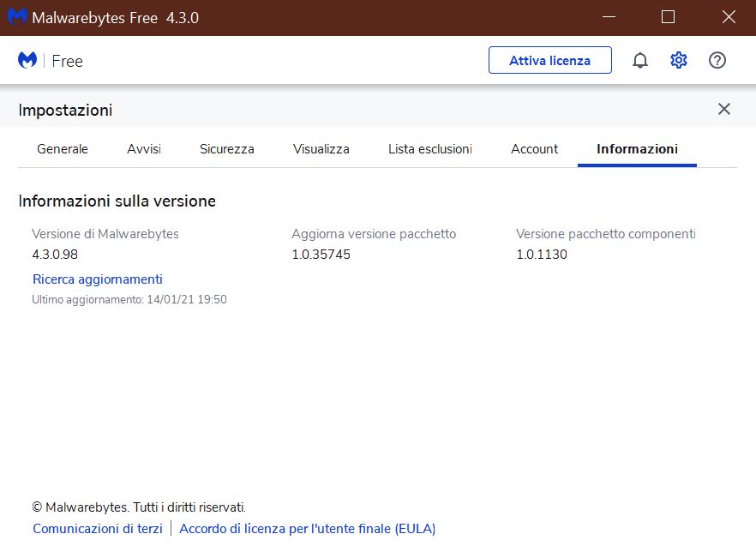Select the Sicurezza tab

(226, 149)
